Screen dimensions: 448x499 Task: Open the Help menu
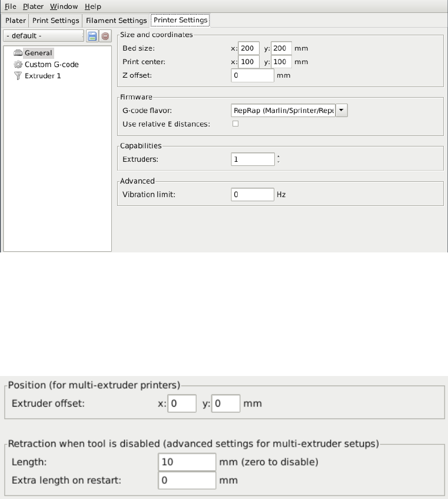click(92, 6)
